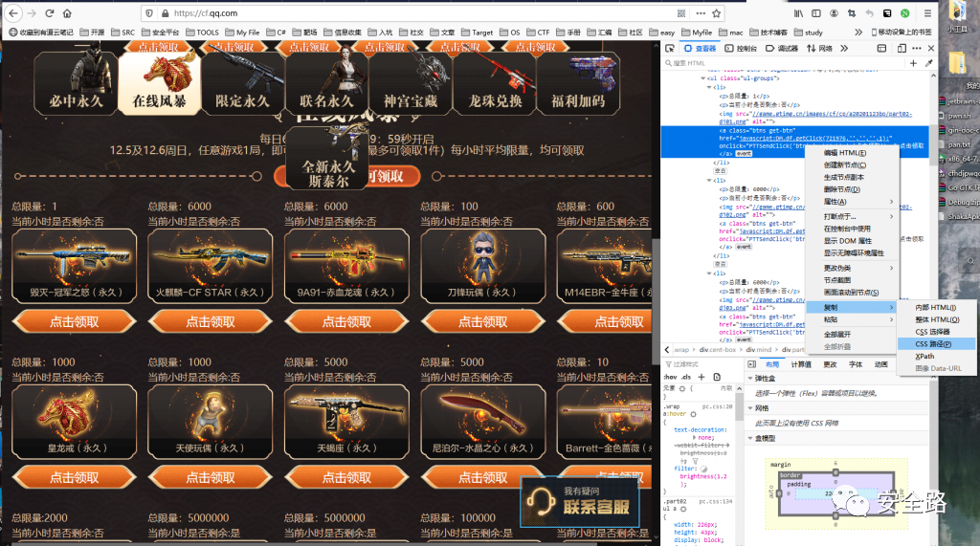Toggle the .cls classes panel
Viewport: 980px width, 546px height.
coord(685,377)
